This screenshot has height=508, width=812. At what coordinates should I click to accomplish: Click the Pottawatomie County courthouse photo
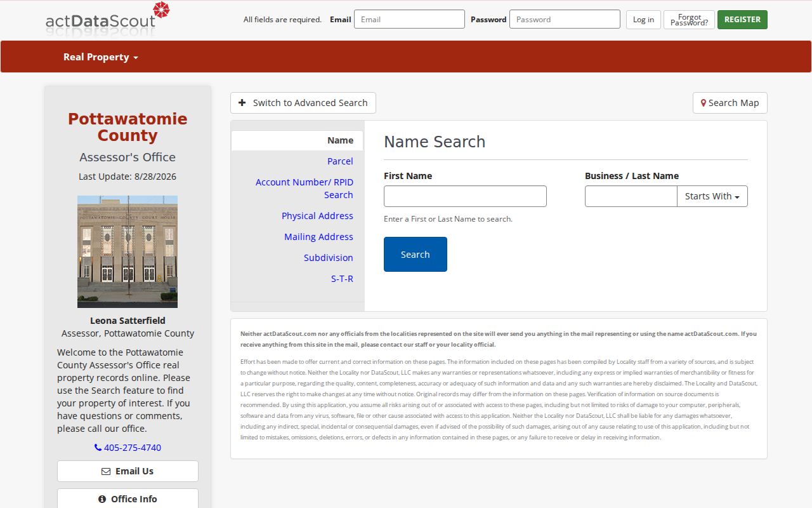[128, 251]
